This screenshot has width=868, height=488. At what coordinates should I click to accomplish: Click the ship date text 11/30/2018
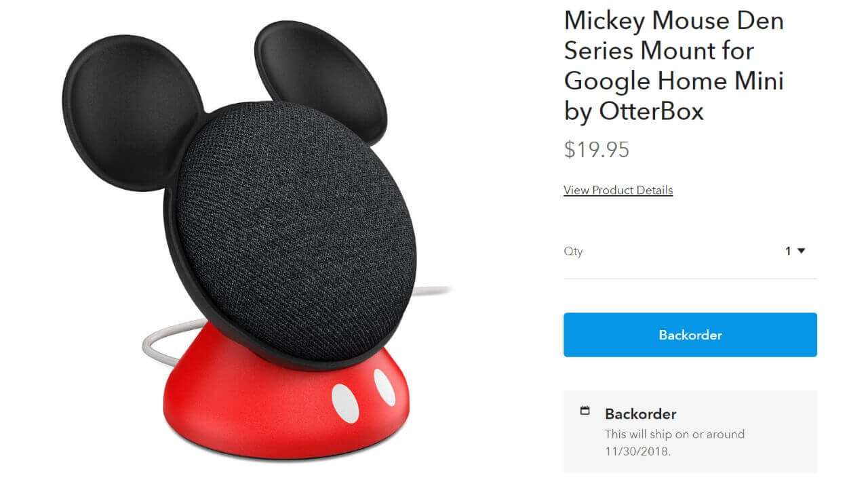[x=637, y=451]
